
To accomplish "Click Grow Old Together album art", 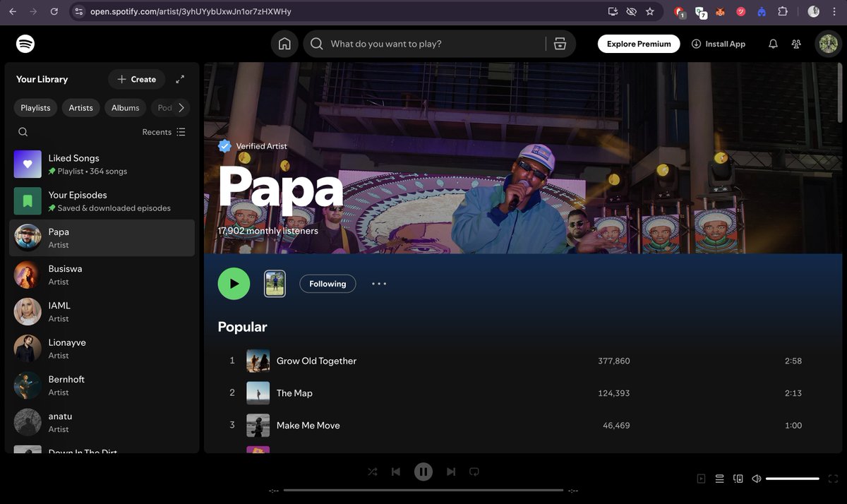I will point(258,361).
